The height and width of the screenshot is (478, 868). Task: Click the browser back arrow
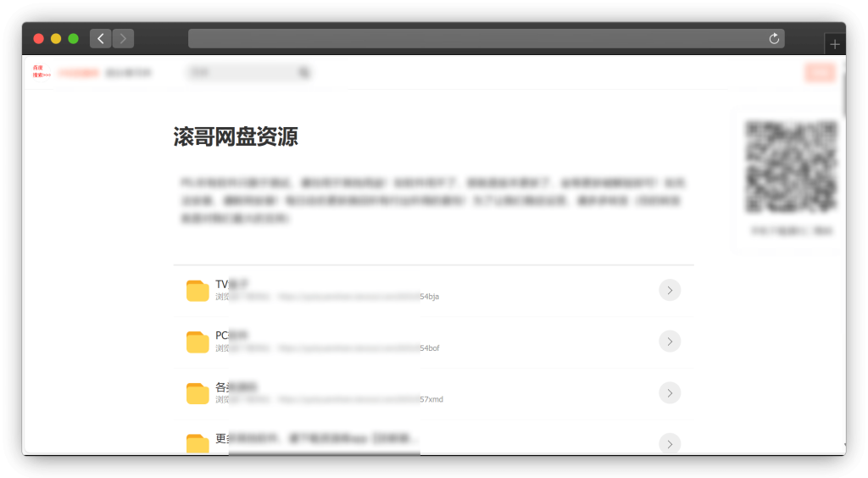[101, 39]
